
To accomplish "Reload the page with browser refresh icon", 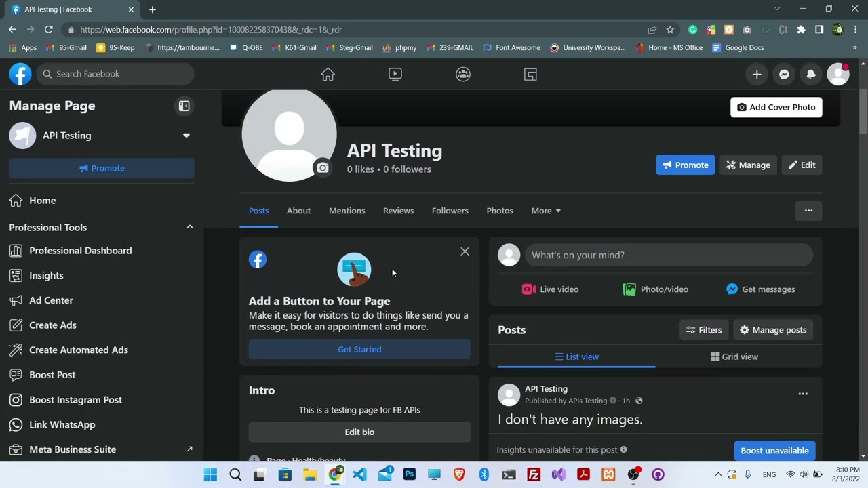I will pos(49,30).
